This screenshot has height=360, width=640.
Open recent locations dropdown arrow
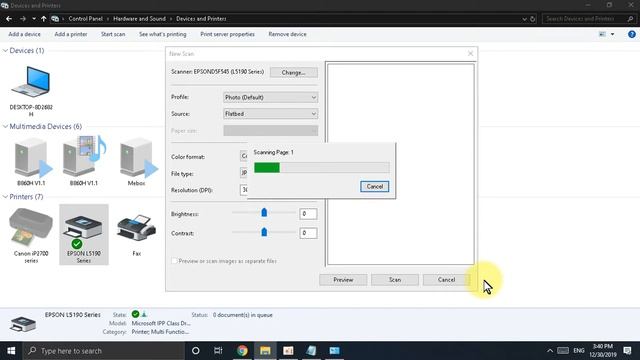pyautogui.click(x=34, y=19)
